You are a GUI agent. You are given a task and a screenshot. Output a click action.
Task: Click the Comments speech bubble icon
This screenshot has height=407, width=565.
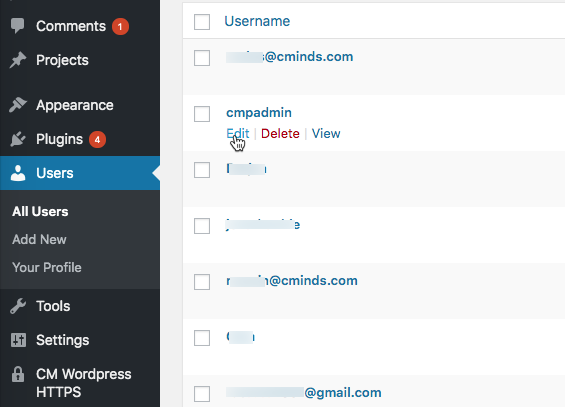point(17,26)
